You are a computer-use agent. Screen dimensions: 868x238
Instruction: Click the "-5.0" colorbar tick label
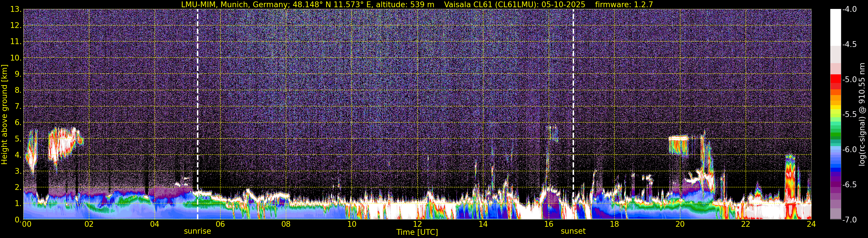(849, 79)
